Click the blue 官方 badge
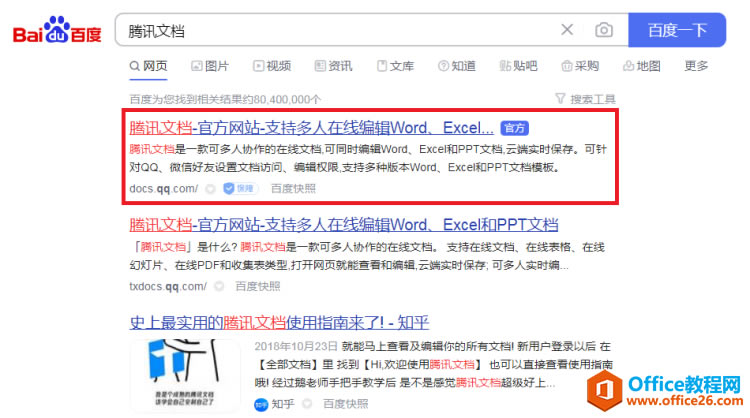 (x=514, y=128)
